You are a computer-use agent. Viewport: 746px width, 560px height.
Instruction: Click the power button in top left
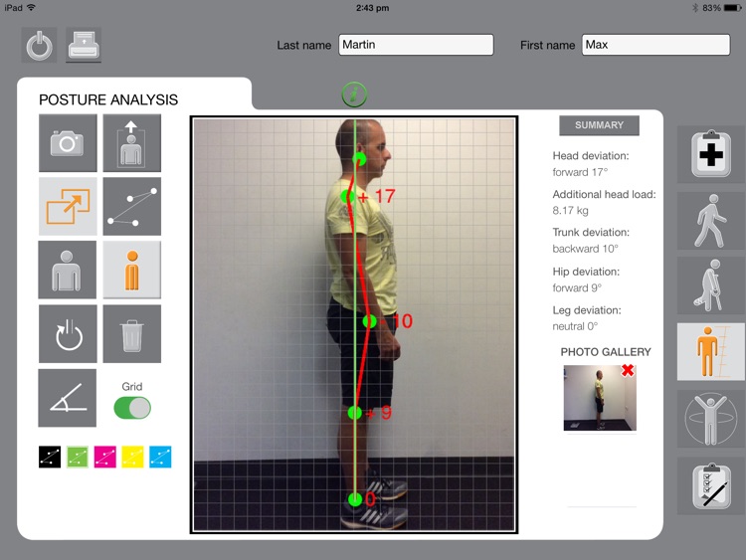coord(39,45)
